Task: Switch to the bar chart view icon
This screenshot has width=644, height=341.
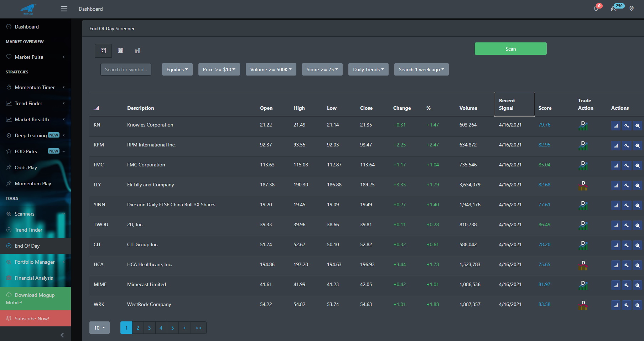Action: [137, 51]
